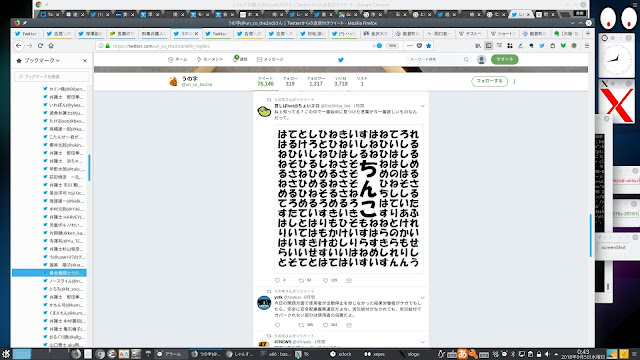Switch to the テスト tab
Viewport: 640px width, 360px height.
coord(472,33)
